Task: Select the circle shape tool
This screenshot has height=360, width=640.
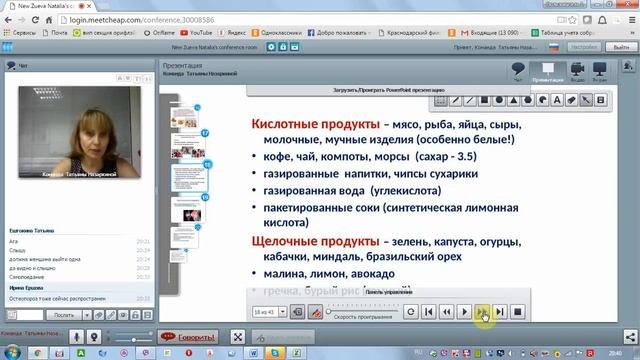Action: [499, 100]
